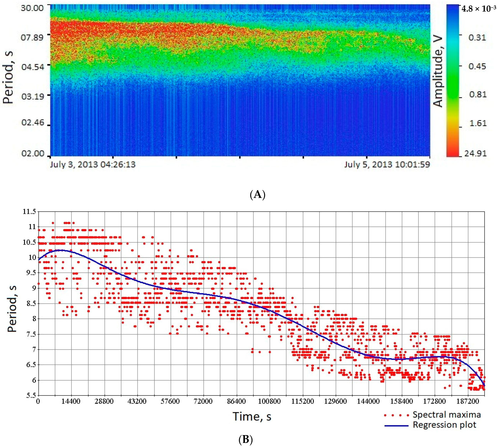Viewport: 498px width, 448px height.
Task: Click the Amplitude, V colorbar title
Action: tap(438, 72)
